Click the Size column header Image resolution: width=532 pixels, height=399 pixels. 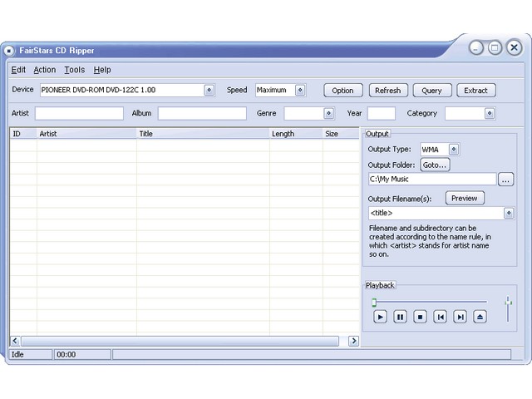(x=341, y=134)
